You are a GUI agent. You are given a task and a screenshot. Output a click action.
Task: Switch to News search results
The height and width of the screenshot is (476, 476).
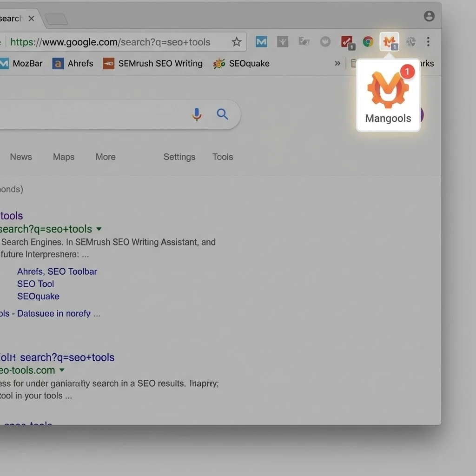coord(20,157)
